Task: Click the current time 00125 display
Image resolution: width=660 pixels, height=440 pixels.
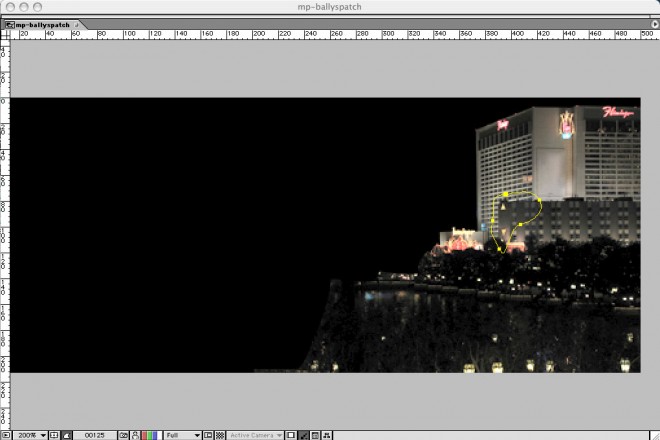Action: coord(96,435)
